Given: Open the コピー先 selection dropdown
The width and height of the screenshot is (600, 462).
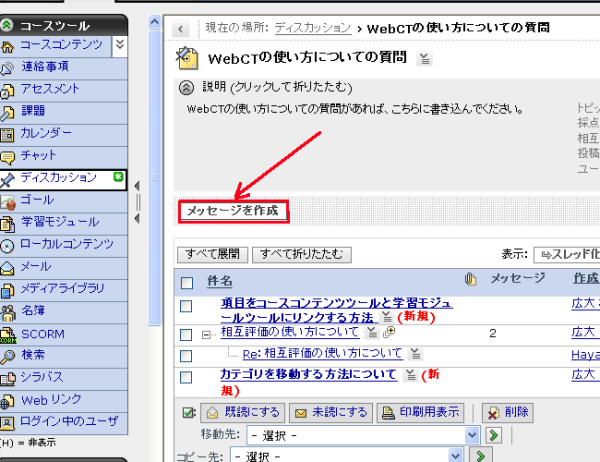Looking at the screenshot, I should click(346, 455).
